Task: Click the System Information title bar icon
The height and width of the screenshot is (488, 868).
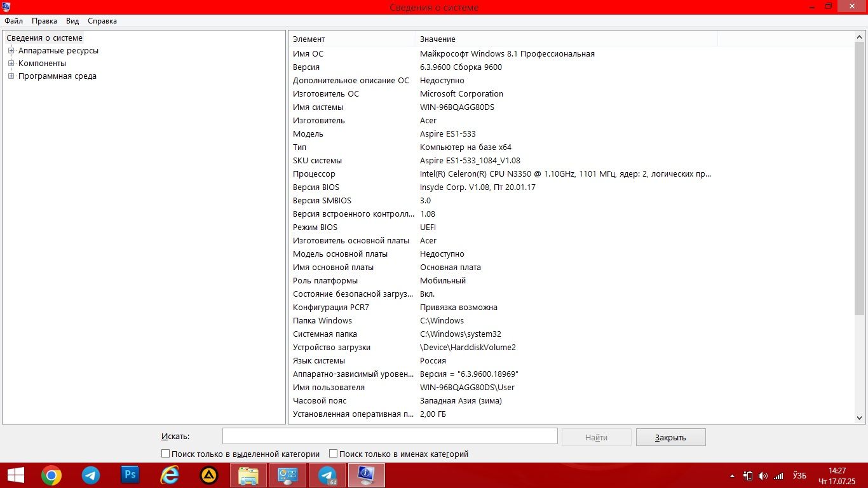Action: [6, 7]
